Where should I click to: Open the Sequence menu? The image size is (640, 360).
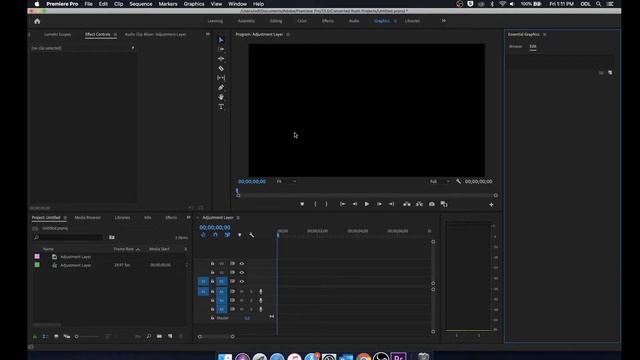pyautogui.click(x=141, y=4)
